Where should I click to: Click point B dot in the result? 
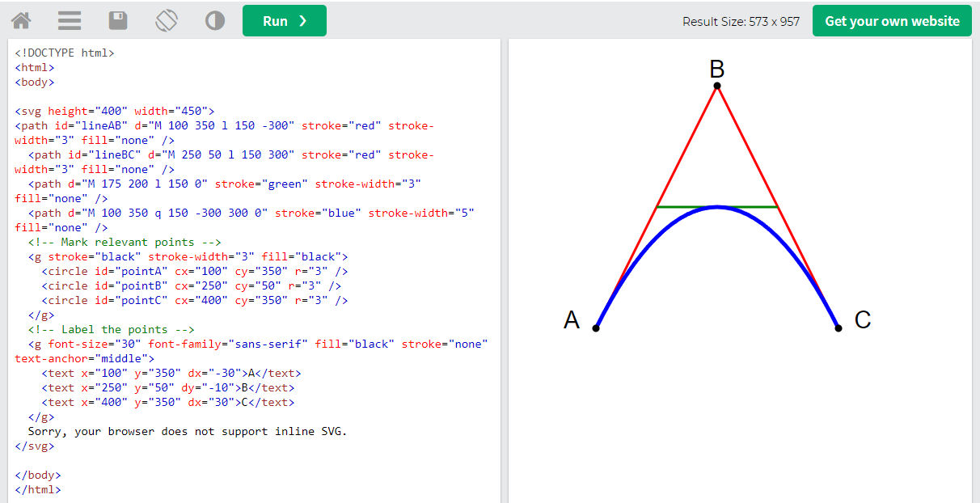click(717, 86)
